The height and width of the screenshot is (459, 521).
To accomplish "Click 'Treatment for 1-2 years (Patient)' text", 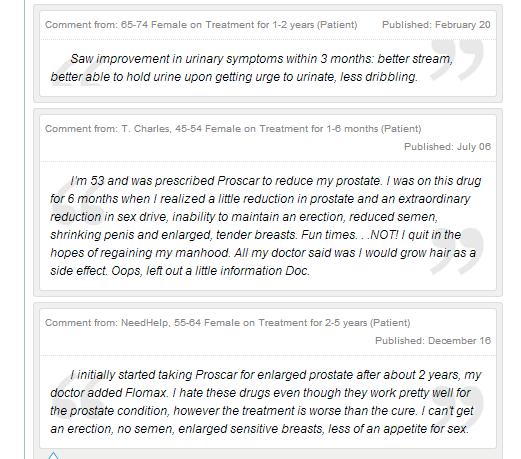I will coord(281,25).
